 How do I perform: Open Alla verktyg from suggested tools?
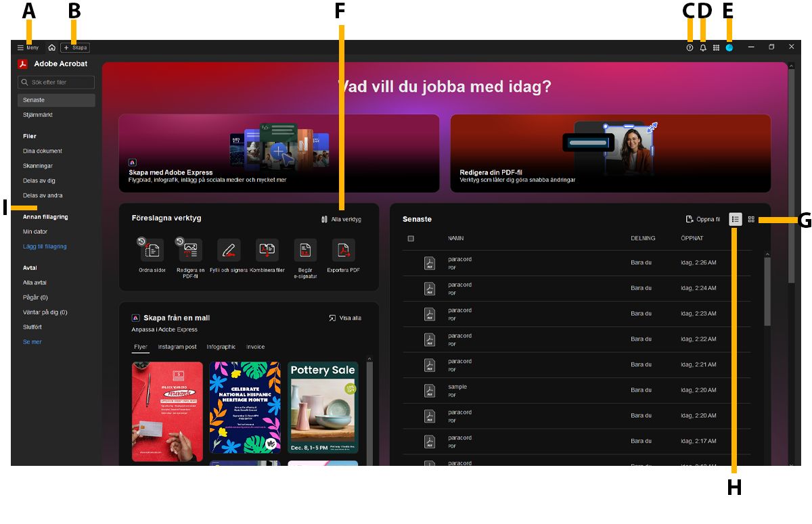pyautogui.click(x=341, y=219)
